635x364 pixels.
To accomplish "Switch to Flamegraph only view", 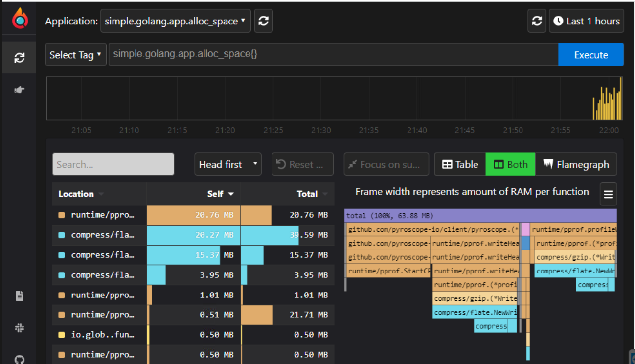I will (576, 164).
